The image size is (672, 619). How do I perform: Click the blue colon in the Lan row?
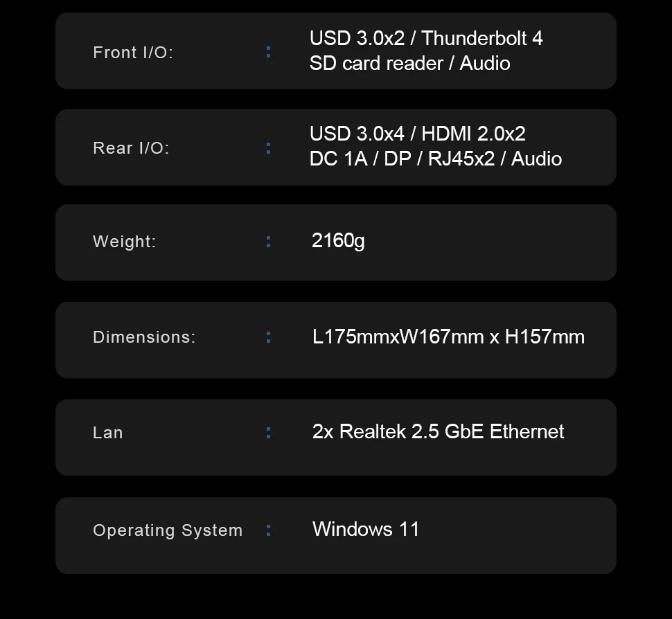pyautogui.click(x=269, y=433)
